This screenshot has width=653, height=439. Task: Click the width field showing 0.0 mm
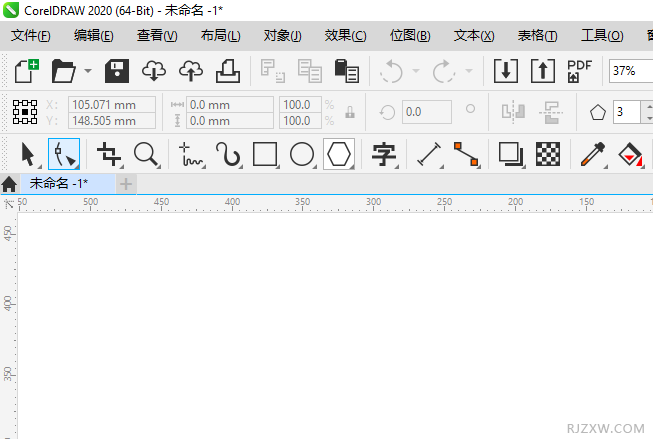tap(230, 105)
